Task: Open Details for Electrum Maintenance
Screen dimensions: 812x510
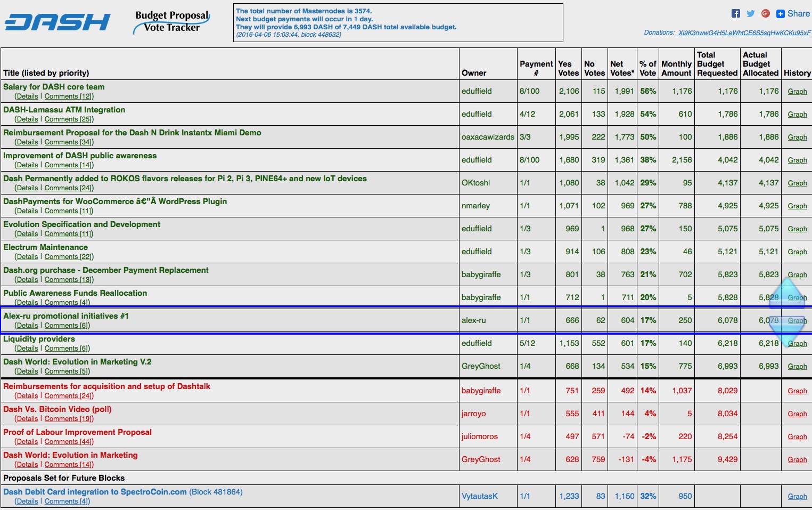Action: click(x=27, y=257)
